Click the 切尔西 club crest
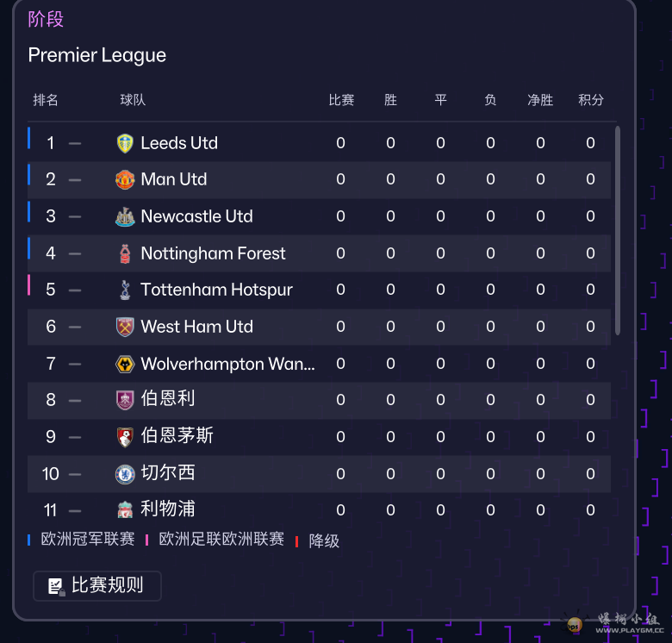The image size is (672, 643). pos(126,473)
